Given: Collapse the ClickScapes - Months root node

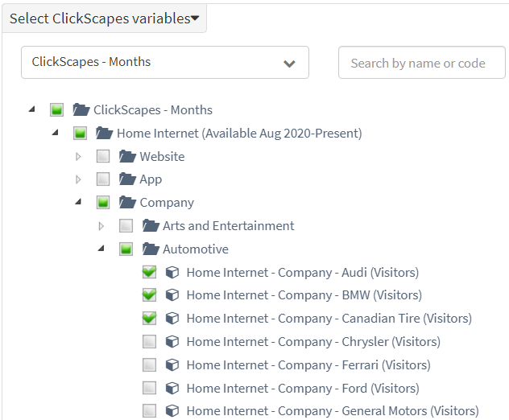Looking at the screenshot, I should coord(32,109).
